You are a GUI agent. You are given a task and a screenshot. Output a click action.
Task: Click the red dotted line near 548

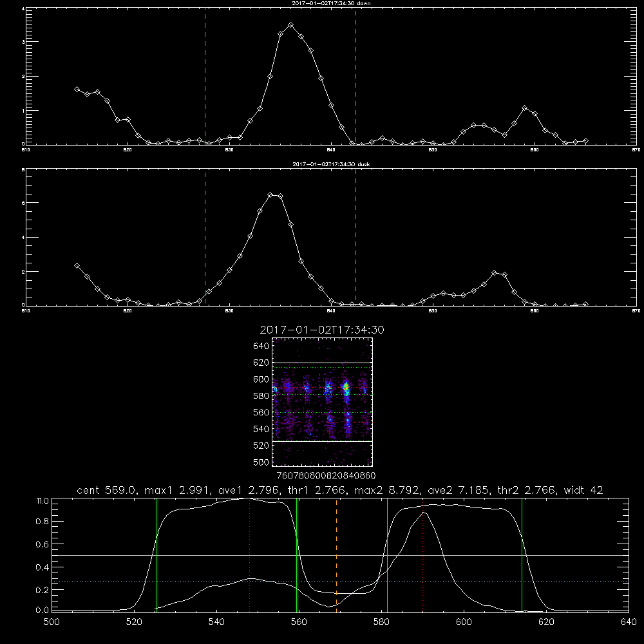[249, 554]
